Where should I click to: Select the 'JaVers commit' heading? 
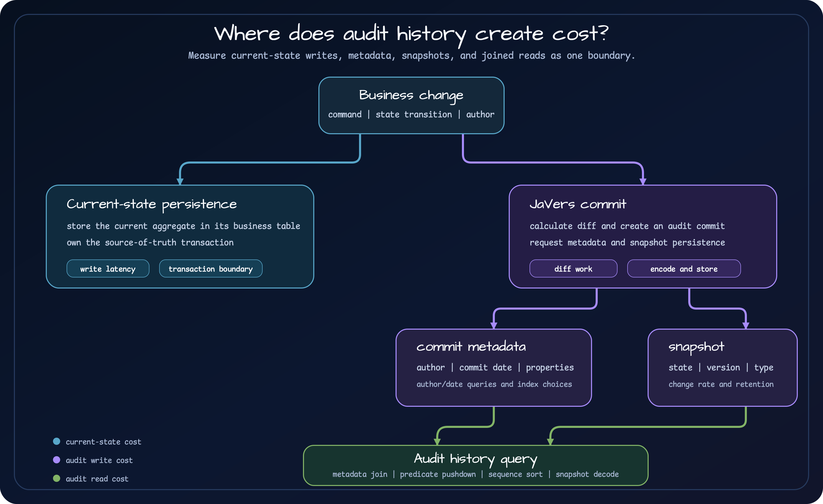pyautogui.click(x=578, y=204)
